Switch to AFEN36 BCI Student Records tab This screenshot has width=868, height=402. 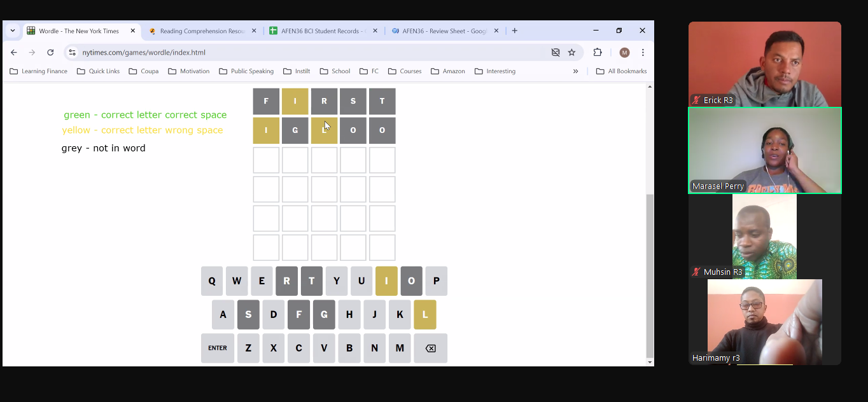322,31
